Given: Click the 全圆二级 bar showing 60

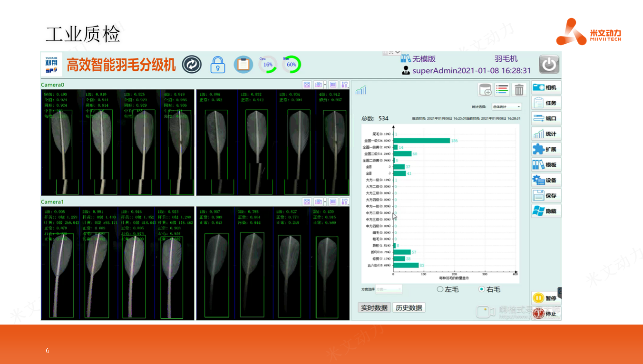Looking at the screenshot, I should click(403, 154).
